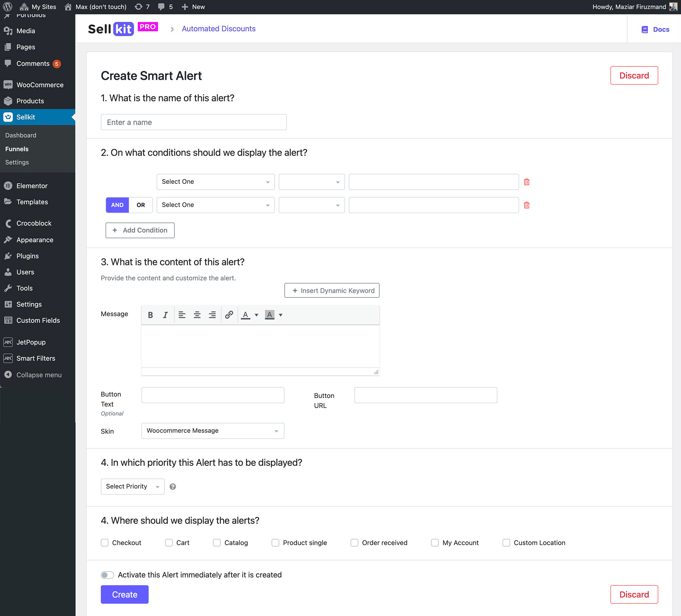Click the Bold formatting icon

pos(150,315)
